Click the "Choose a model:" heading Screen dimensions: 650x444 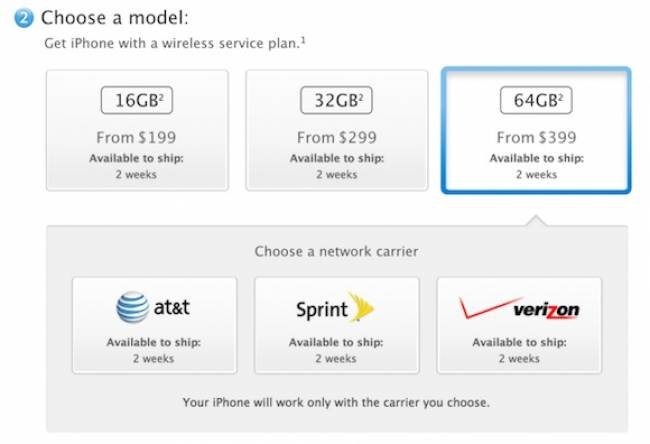click(116, 18)
